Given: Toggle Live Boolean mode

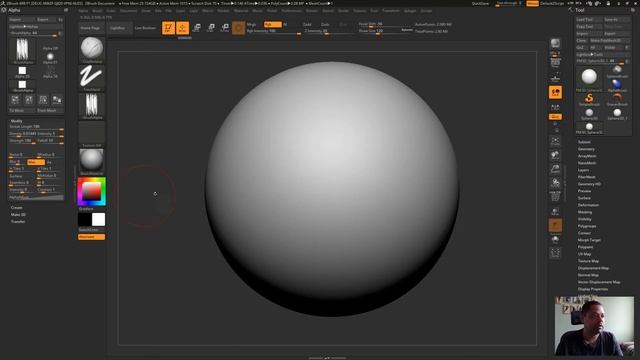Looking at the screenshot, I should [145, 28].
